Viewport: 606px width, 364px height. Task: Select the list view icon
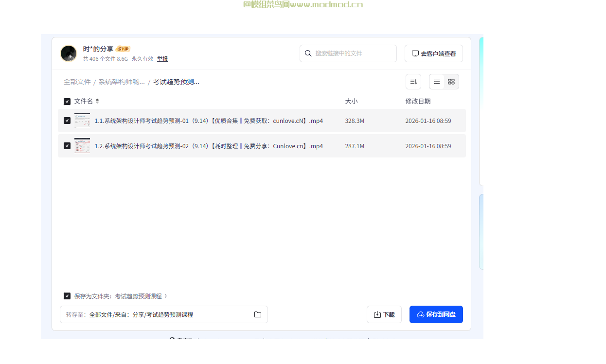click(436, 82)
